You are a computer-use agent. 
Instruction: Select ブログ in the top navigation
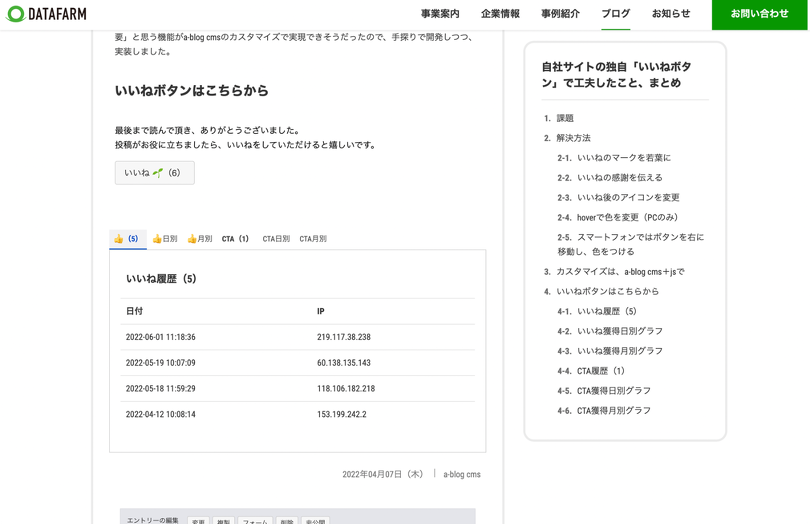click(x=616, y=14)
